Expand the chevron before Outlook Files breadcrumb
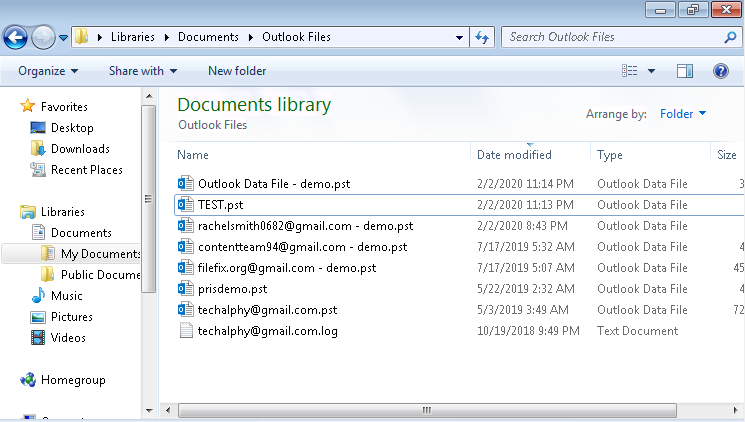 [251, 37]
